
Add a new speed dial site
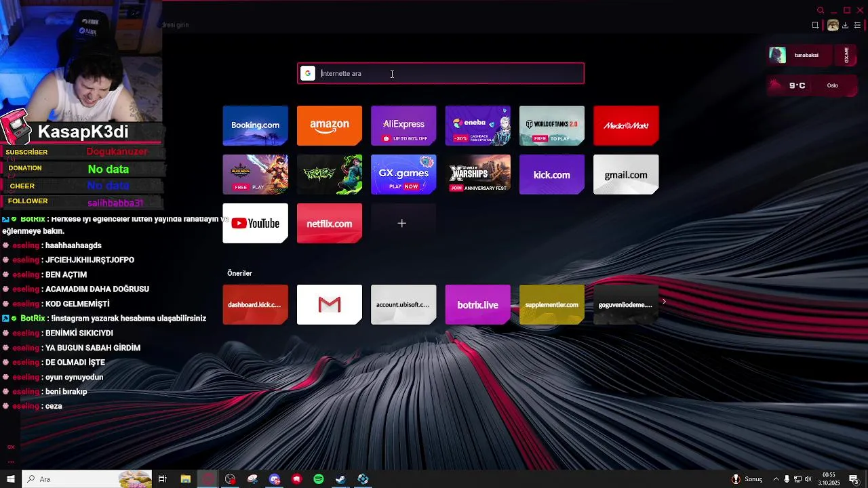pyautogui.click(x=403, y=223)
